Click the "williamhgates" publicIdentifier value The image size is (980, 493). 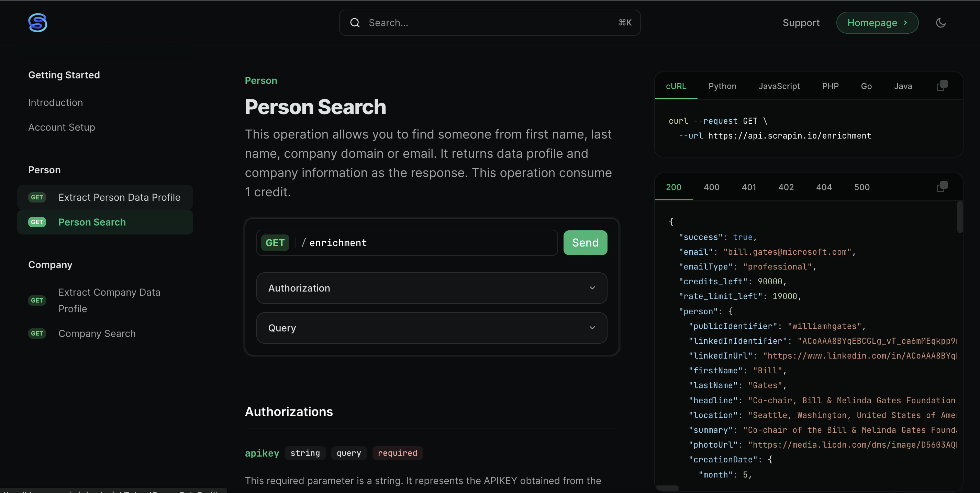(824, 326)
